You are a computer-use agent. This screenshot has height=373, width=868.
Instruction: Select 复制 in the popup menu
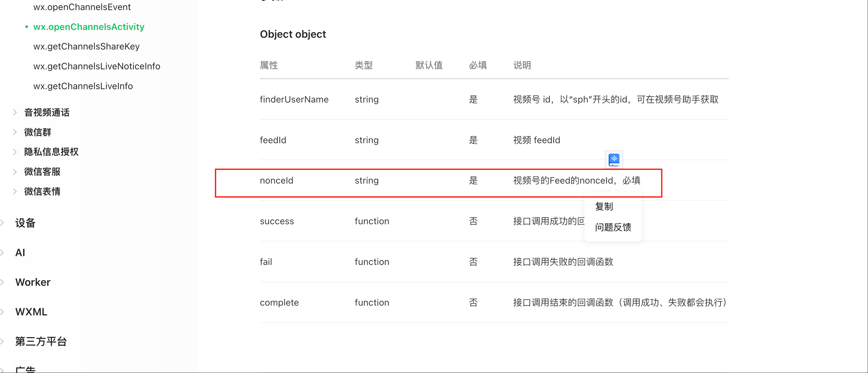pyautogui.click(x=604, y=206)
